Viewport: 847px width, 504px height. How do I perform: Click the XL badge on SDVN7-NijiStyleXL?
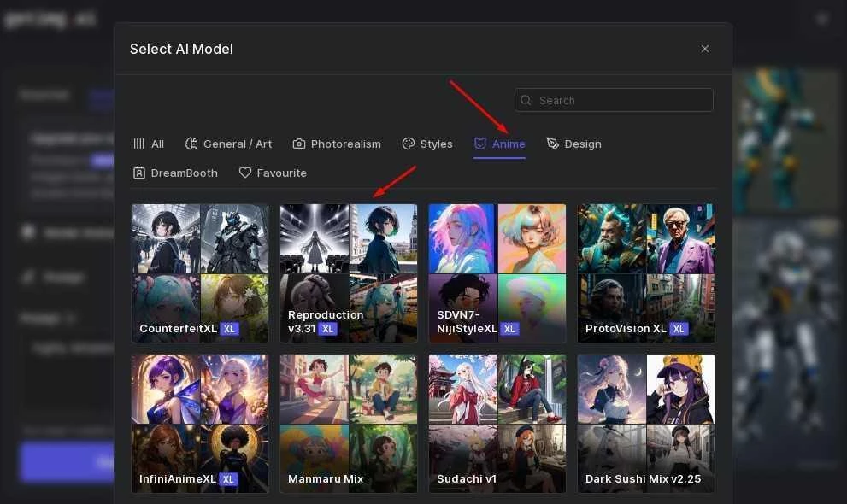(x=509, y=329)
